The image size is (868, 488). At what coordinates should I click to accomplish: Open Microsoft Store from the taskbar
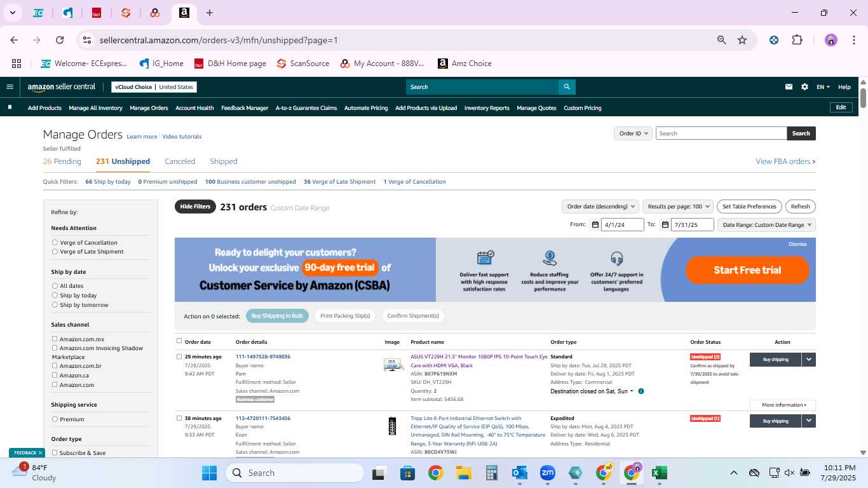(x=407, y=473)
